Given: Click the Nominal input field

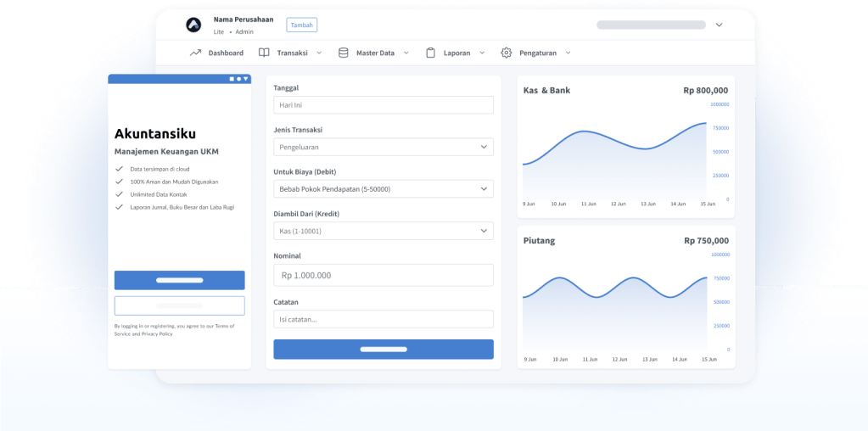Looking at the screenshot, I should tap(383, 275).
